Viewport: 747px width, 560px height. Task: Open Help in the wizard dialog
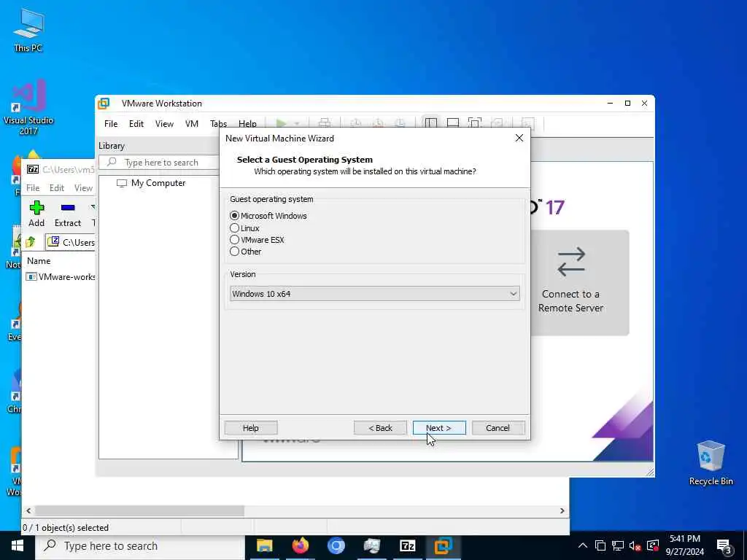[x=251, y=427]
